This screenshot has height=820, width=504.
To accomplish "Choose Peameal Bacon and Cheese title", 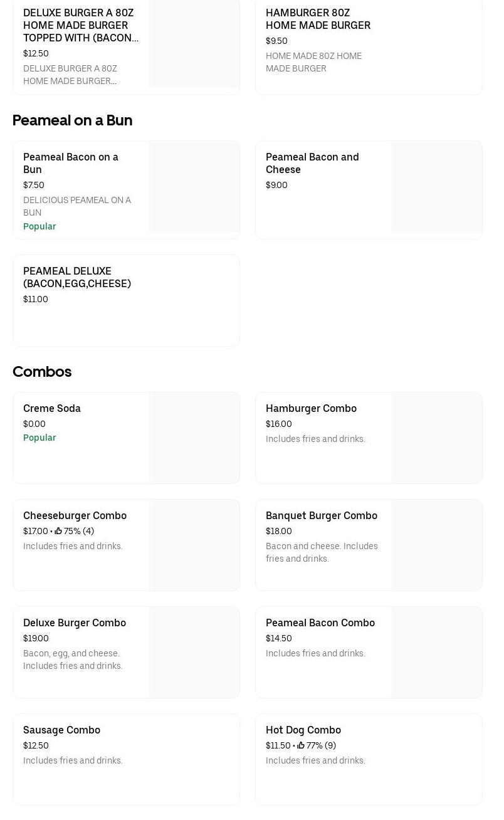I will coord(312,163).
